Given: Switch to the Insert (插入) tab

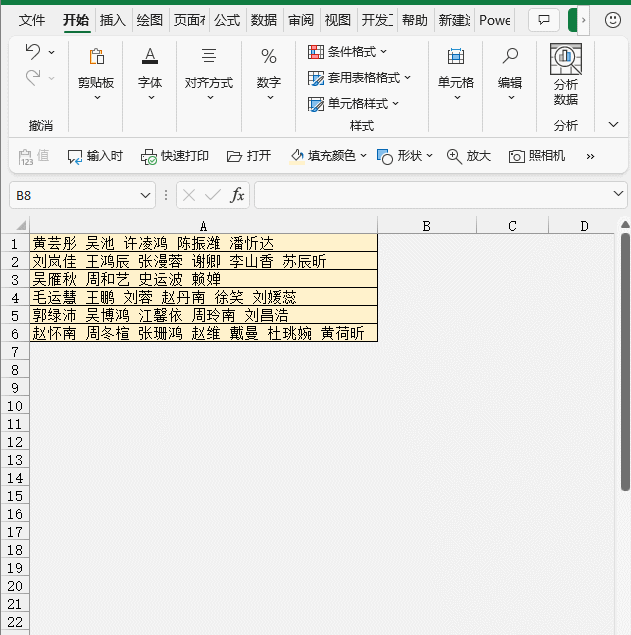Looking at the screenshot, I should coord(113,20).
